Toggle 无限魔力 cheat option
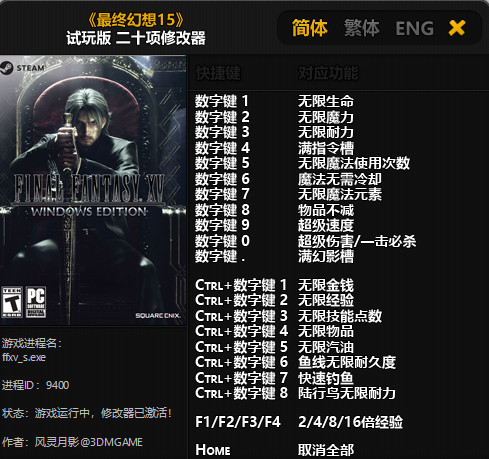This screenshot has height=459, width=489. [x=326, y=117]
